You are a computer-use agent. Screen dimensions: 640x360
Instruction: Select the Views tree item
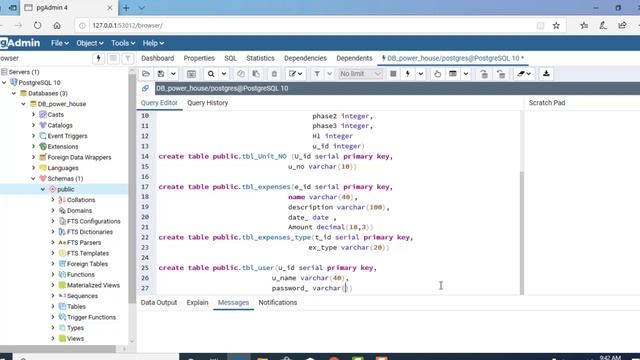coord(75,338)
